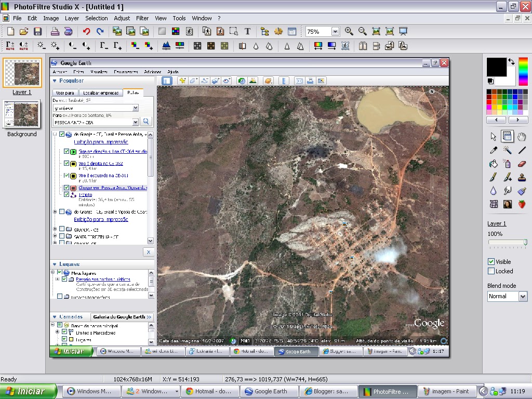Viewport: 532px width, 399px height.
Task: Click the Brightness increase sun icon
Action: tap(55, 46)
